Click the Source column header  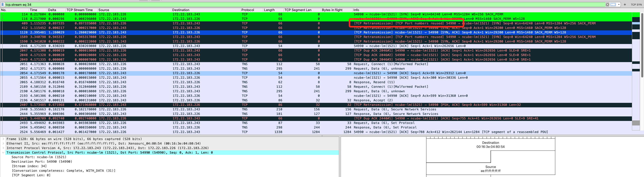point(134,10)
